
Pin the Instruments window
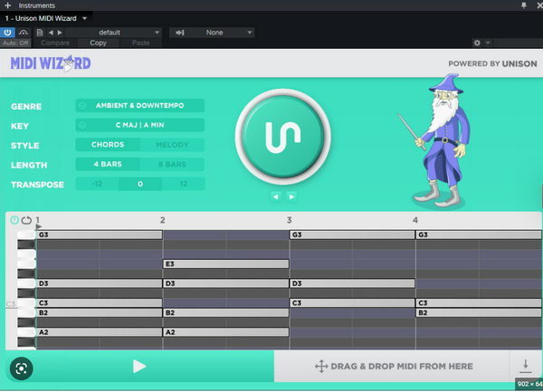(524, 5)
